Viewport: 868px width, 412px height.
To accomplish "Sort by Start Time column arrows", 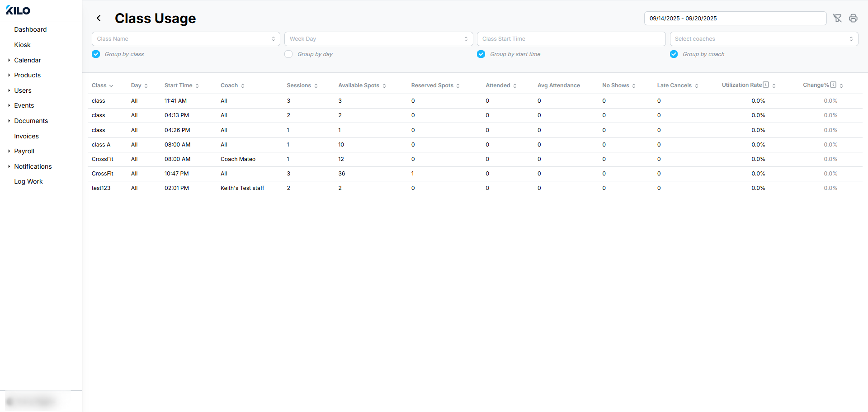I will pyautogui.click(x=197, y=86).
